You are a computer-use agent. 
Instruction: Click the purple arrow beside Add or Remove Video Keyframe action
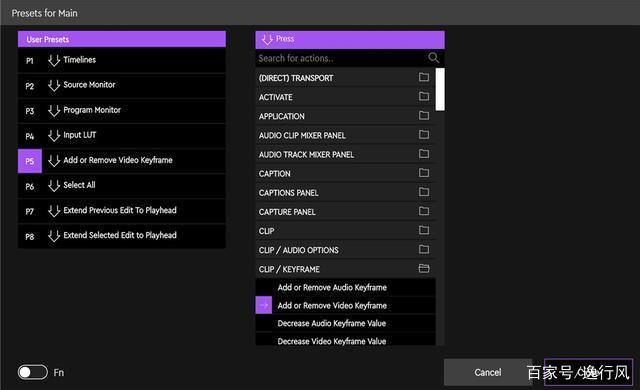point(264,305)
